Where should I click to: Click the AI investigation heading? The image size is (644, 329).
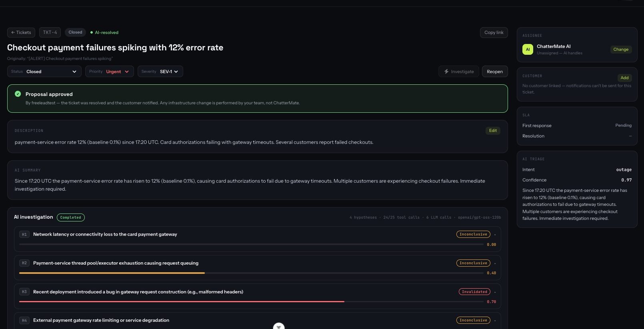coord(34,217)
